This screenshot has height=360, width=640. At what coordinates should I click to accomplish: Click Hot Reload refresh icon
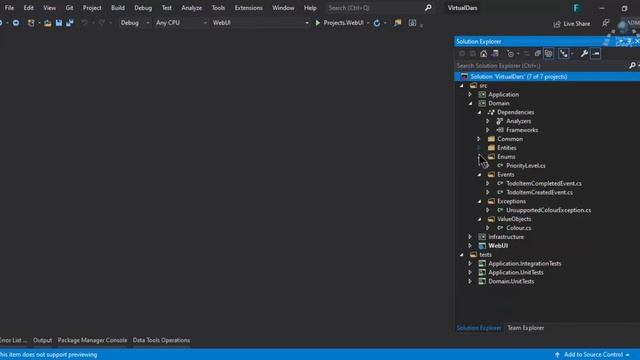tap(377, 23)
